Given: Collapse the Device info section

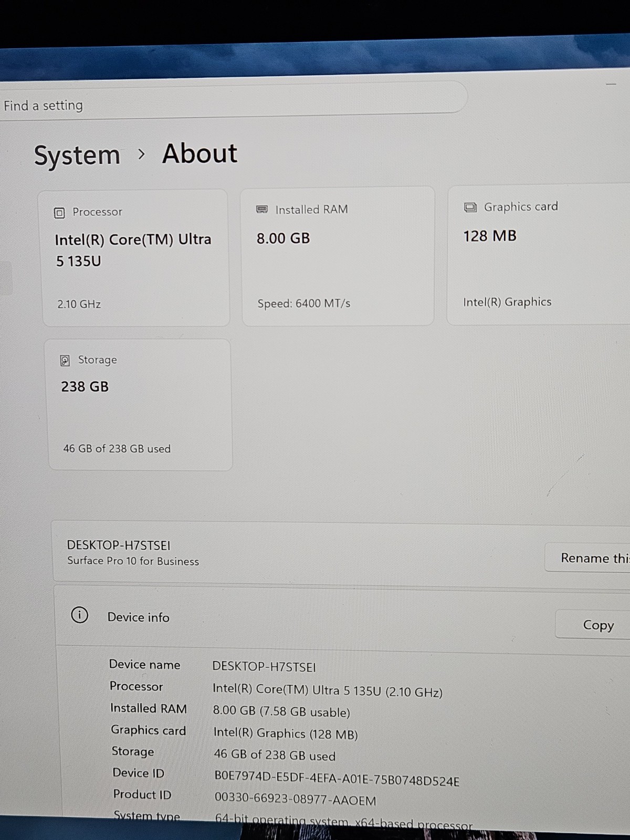Looking at the screenshot, I should (341, 617).
